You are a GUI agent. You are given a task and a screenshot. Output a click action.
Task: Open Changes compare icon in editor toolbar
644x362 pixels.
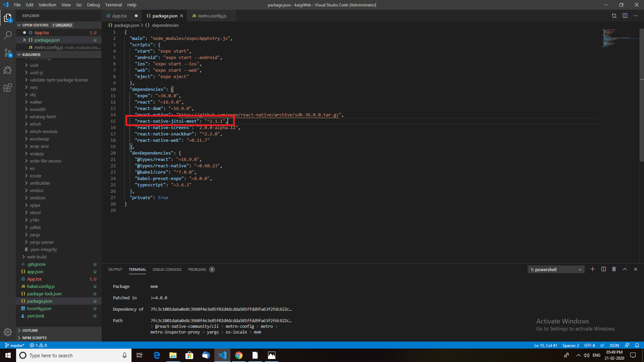(x=614, y=16)
